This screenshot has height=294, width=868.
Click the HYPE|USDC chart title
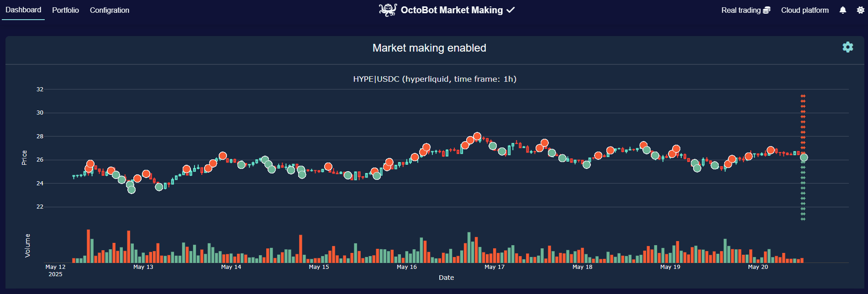tap(434, 79)
